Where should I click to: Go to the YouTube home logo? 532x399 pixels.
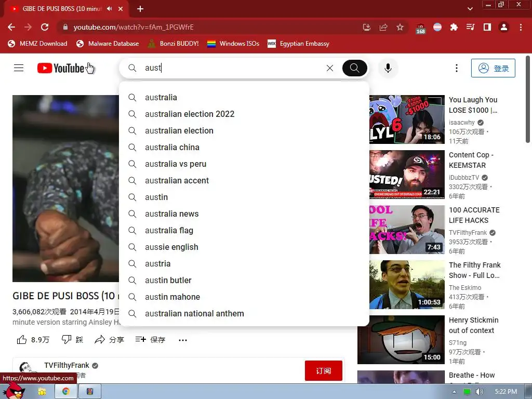click(61, 68)
